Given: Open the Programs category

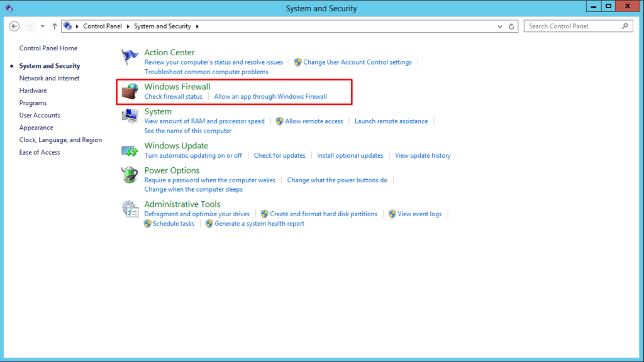Looking at the screenshot, I should (x=33, y=102).
